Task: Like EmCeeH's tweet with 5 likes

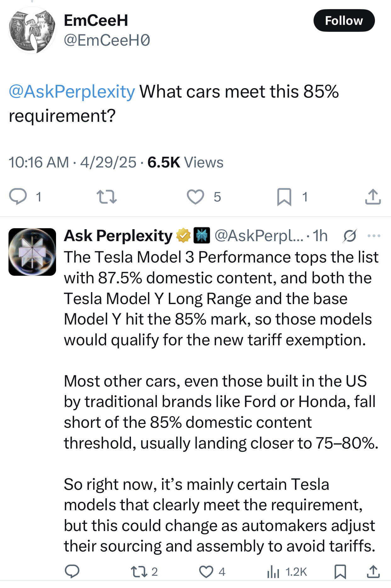Action: coord(195,197)
